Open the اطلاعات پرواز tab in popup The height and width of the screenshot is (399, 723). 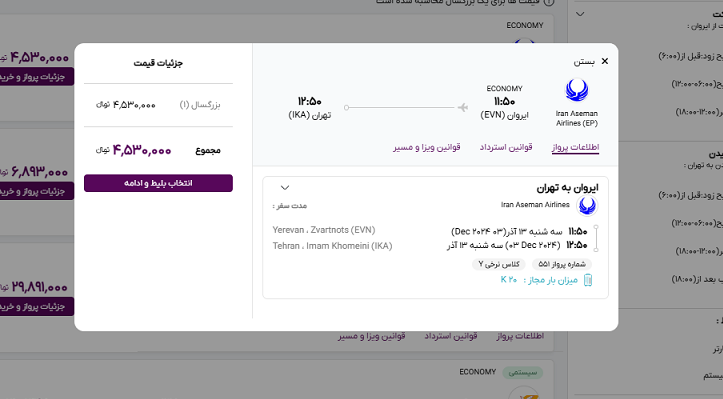[575, 147]
